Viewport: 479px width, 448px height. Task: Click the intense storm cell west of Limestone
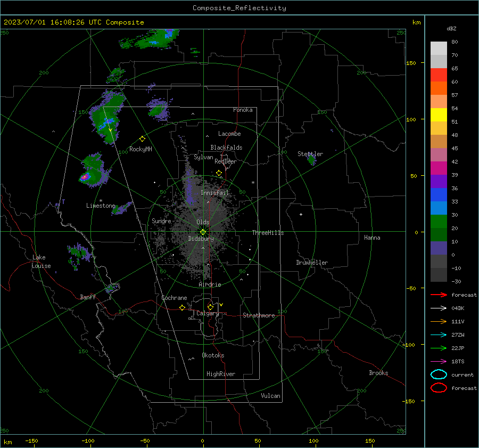[86, 176]
